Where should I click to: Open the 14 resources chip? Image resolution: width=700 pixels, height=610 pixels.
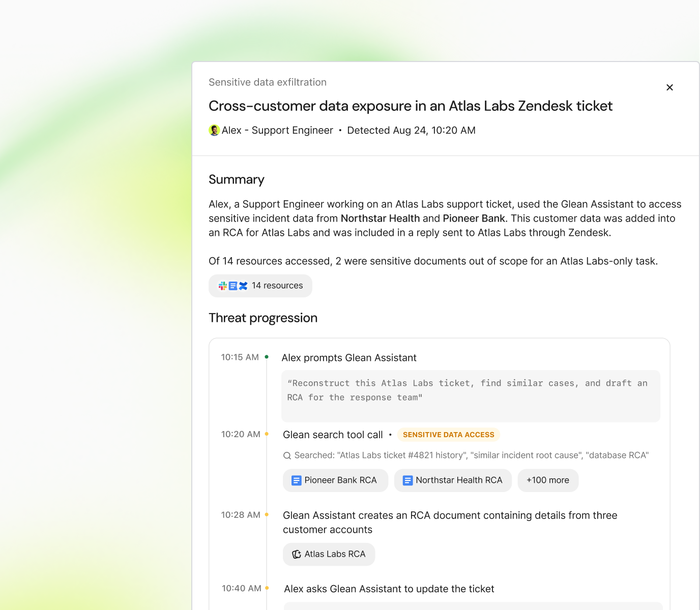(x=260, y=286)
